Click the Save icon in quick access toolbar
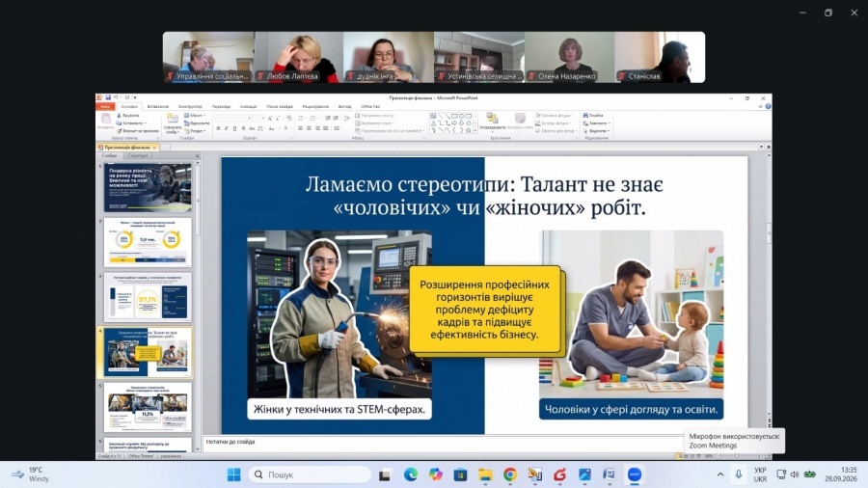This screenshot has width=868, height=488. pyautogui.click(x=108, y=98)
